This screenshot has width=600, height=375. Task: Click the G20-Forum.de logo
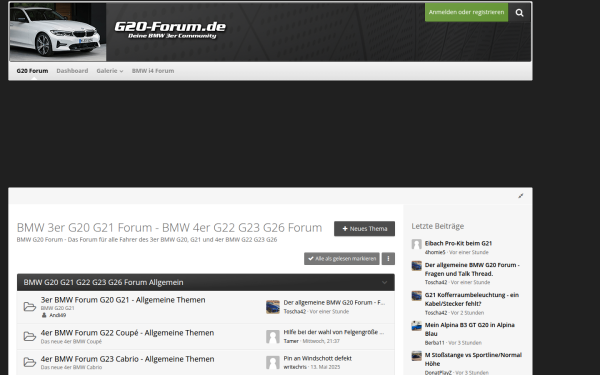(x=170, y=30)
